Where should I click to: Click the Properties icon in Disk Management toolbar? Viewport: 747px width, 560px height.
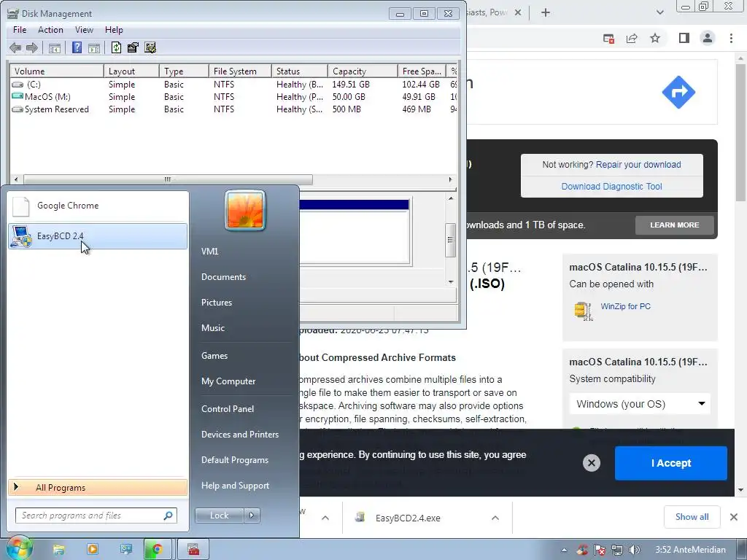click(133, 47)
